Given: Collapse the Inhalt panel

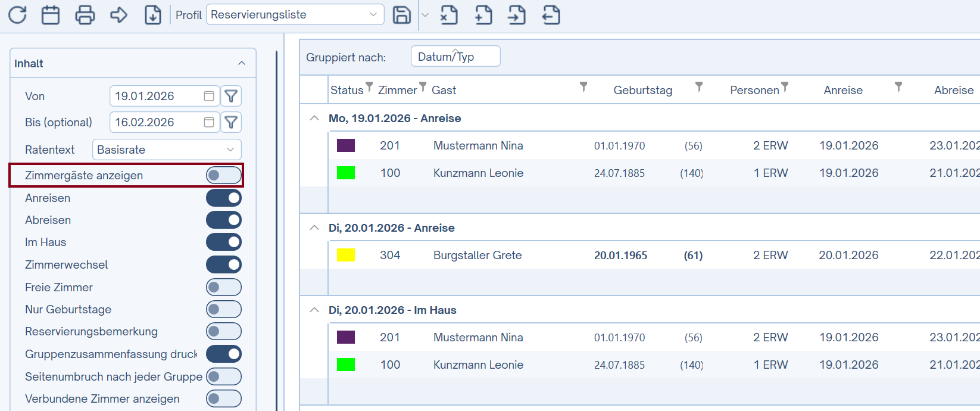Looking at the screenshot, I should coord(242,63).
